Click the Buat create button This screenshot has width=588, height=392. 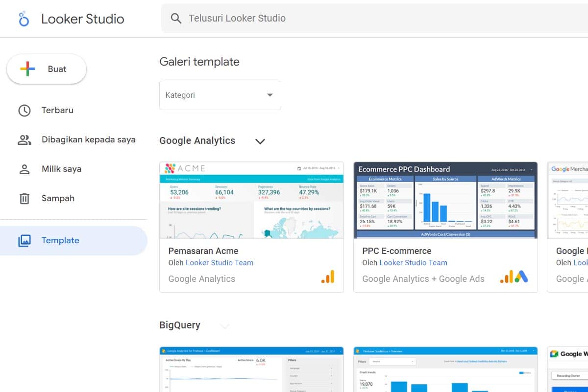(47, 69)
